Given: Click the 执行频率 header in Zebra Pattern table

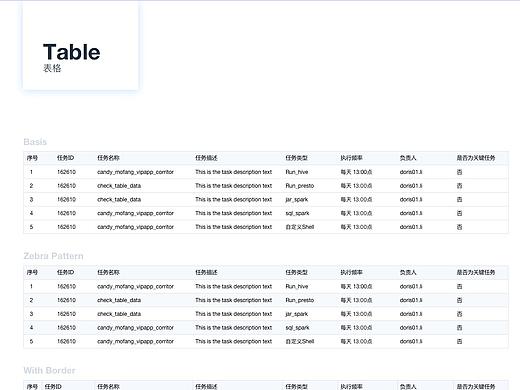Looking at the screenshot, I should tap(351, 272).
